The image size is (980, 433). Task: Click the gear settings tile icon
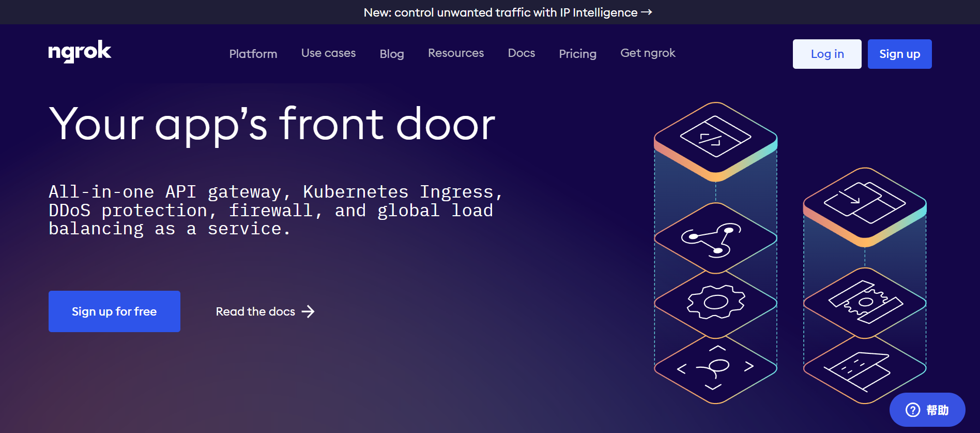pyautogui.click(x=716, y=302)
